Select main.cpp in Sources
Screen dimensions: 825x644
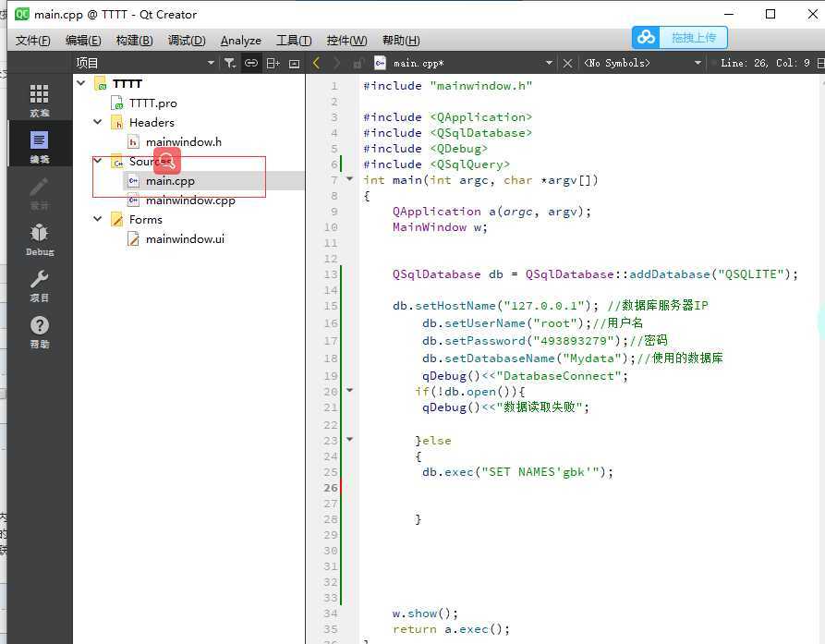coord(170,181)
